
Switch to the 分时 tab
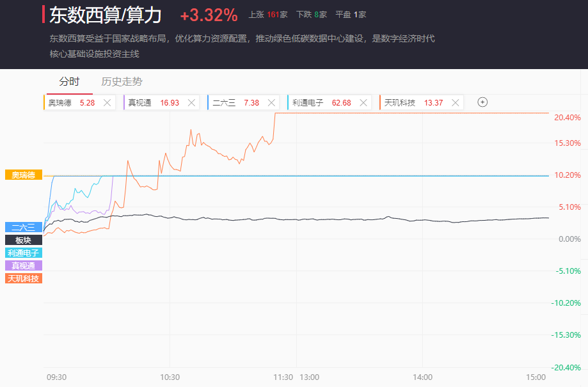pos(69,82)
